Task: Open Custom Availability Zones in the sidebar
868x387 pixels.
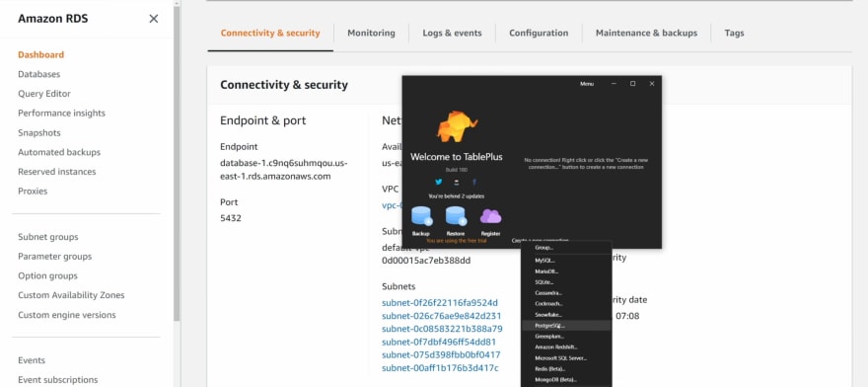Action: point(71,295)
